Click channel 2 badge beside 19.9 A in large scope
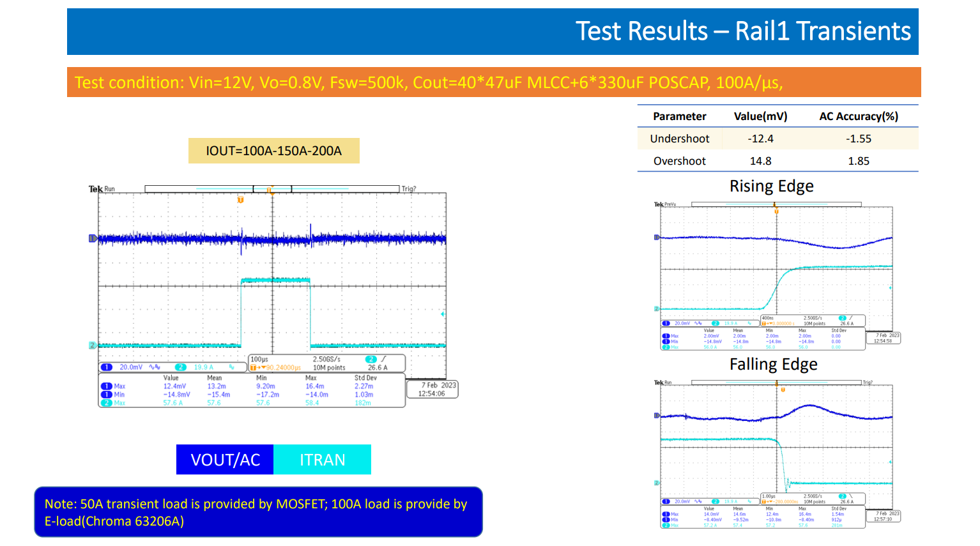 pyautogui.click(x=181, y=367)
